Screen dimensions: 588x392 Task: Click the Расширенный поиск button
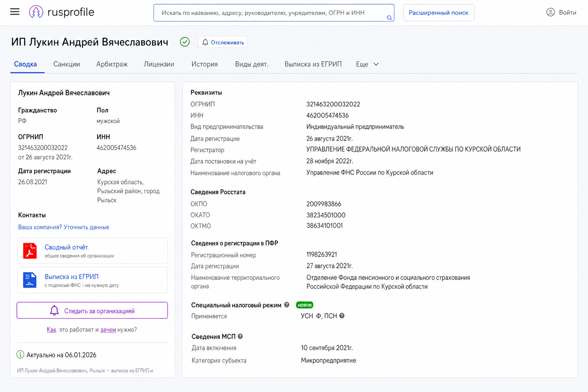point(439,13)
